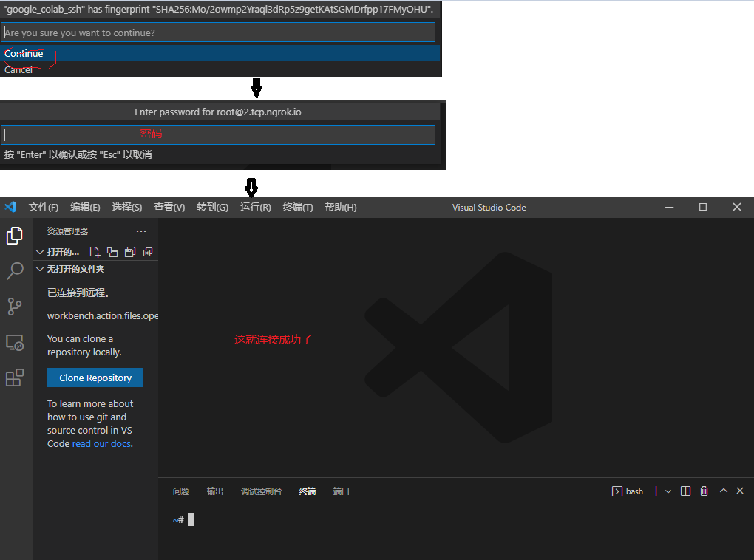Kill terminal with the trash icon
Viewport: 754px width, 560px height.
[x=704, y=491]
